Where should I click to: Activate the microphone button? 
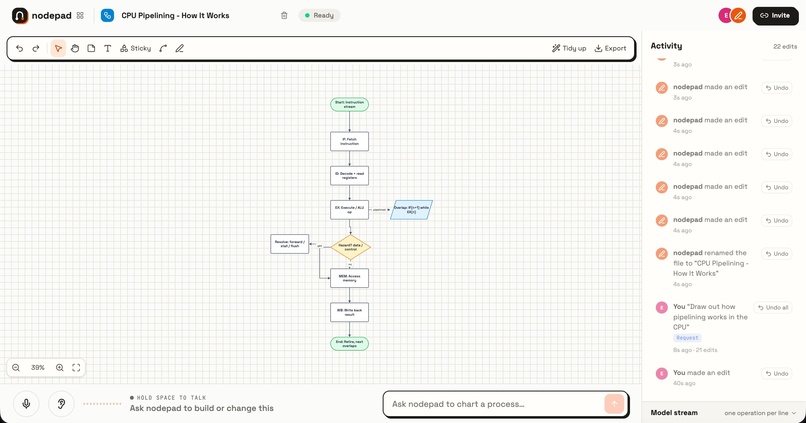coord(26,403)
